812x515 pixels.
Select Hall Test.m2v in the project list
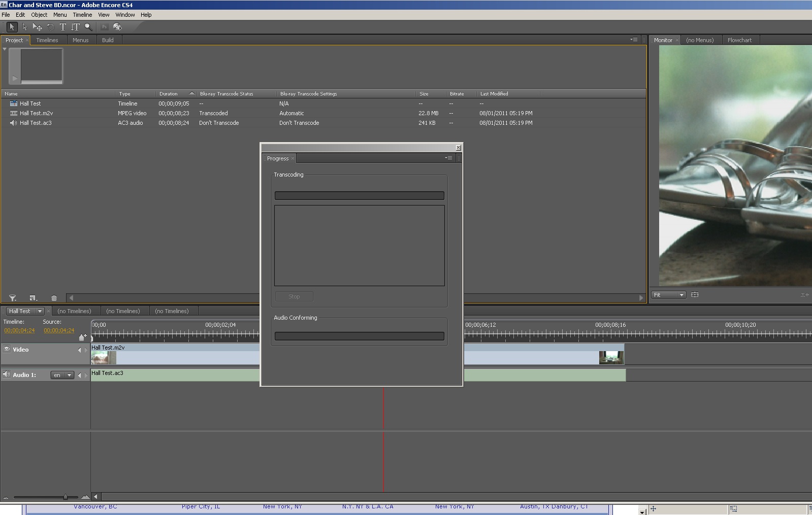pyautogui.click(x=36, y=113)
